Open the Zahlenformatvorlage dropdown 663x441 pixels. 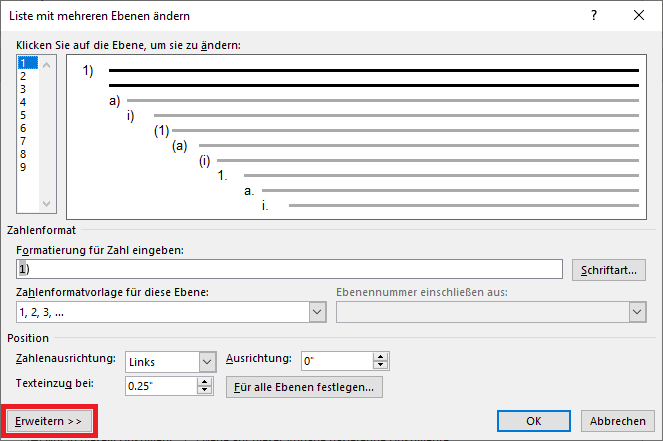(318, 312)
